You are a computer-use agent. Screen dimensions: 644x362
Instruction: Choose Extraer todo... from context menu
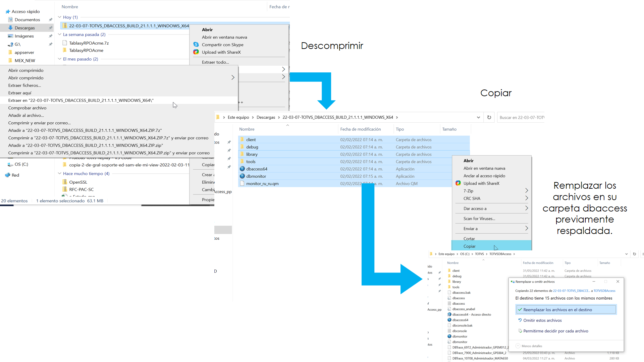pos(215,62)
